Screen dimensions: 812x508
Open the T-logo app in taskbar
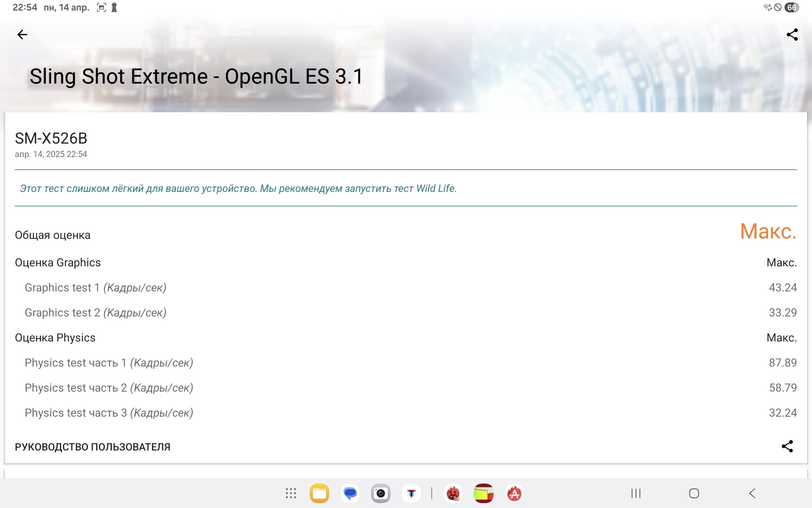point(411,493)
